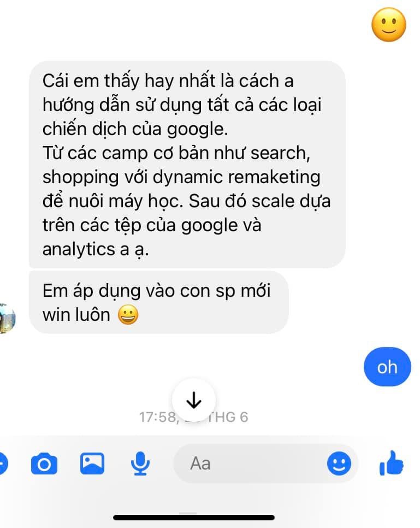Send a thumbs-up like
The height and width of the screenshot is (528, 420).
coord(391,463)
